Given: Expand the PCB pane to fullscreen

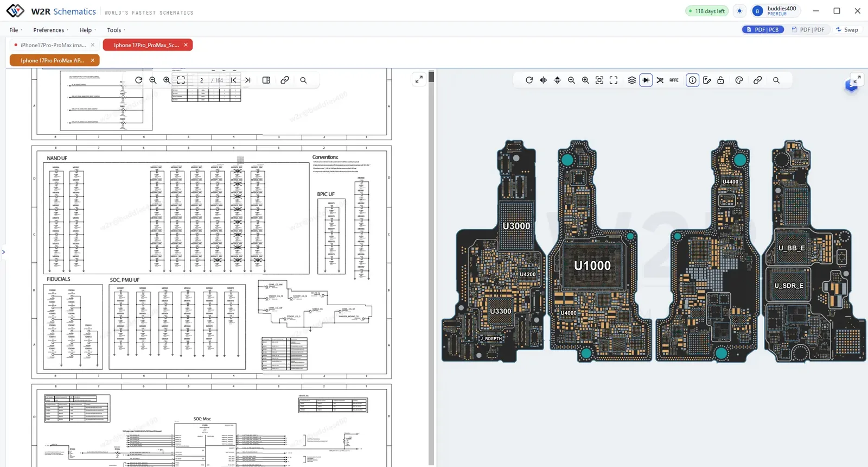Looking at the screenshot, I should (x=857, y=79).
